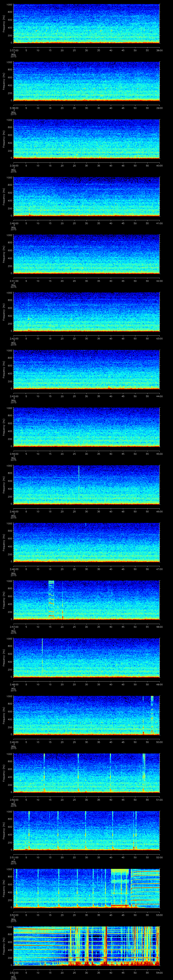Select the 47:00 end time label
This screenshot has width=173, height=980.
pyautogui.click(x=159, y=569)
